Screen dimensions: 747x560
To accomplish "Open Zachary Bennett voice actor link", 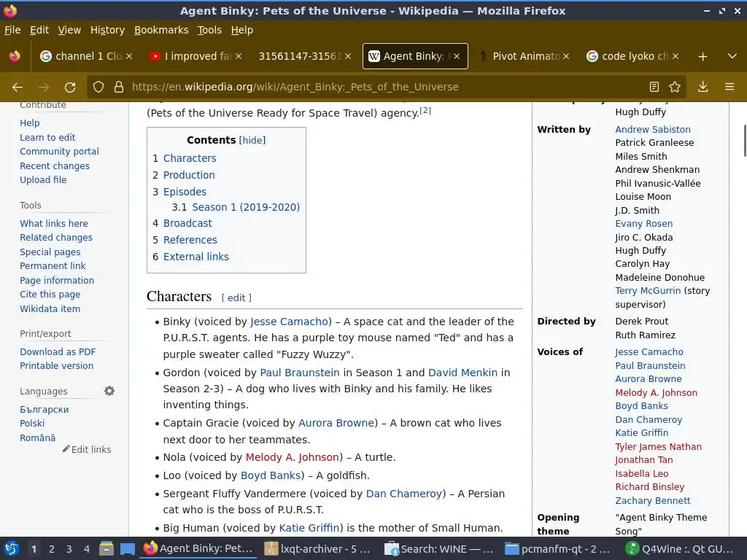I will point(653,500).
